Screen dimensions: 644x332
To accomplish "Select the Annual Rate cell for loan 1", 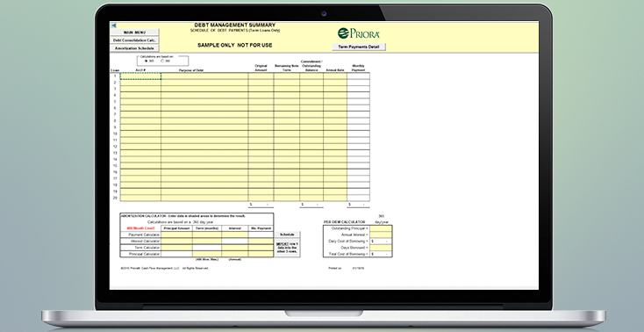I will pyautogui.click(x=335, y=76).
